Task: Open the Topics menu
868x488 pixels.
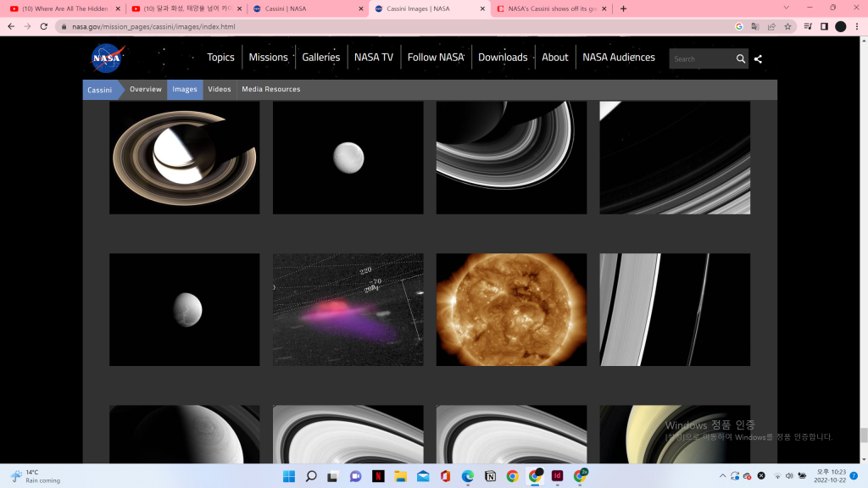Action: coord(220,57)
